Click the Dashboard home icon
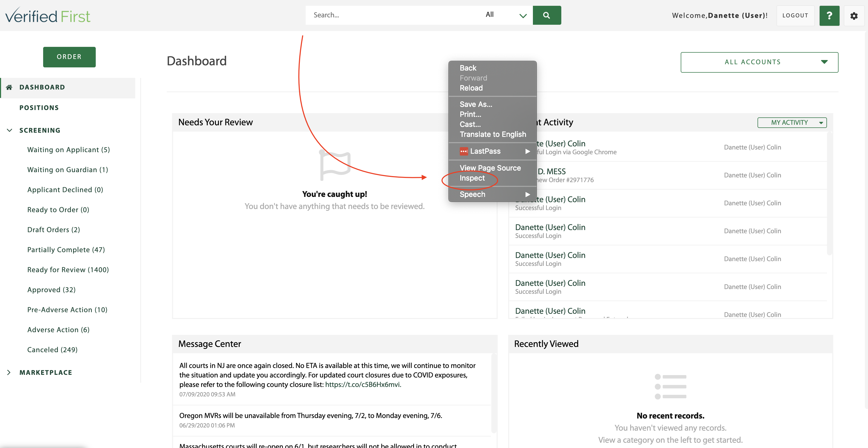Image resolution: width=868 pixels, height=448 pixels. tap(9, 87)
